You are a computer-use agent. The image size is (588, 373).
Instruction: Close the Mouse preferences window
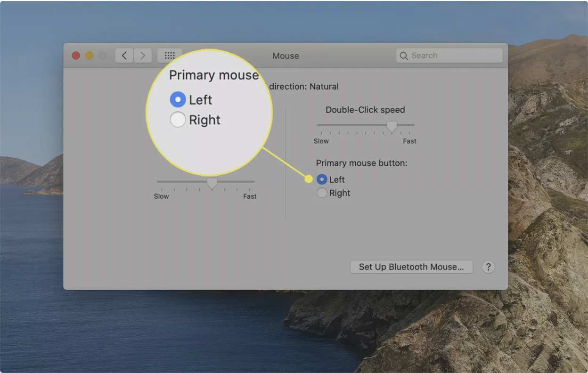point(76,56)
